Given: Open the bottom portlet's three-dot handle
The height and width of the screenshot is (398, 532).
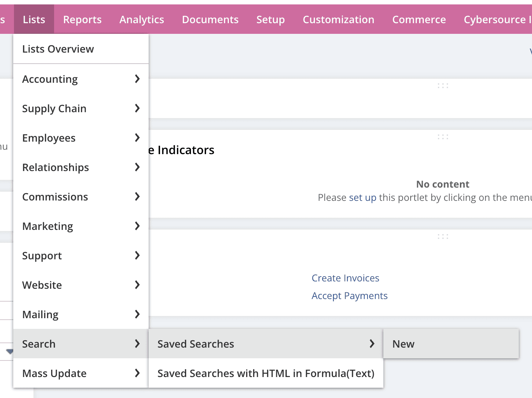Looking at the screenshot, I should [x=443, y=236].
